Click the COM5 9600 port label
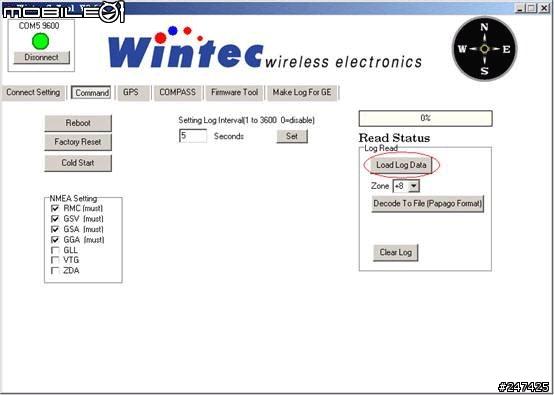 (39, 26)
